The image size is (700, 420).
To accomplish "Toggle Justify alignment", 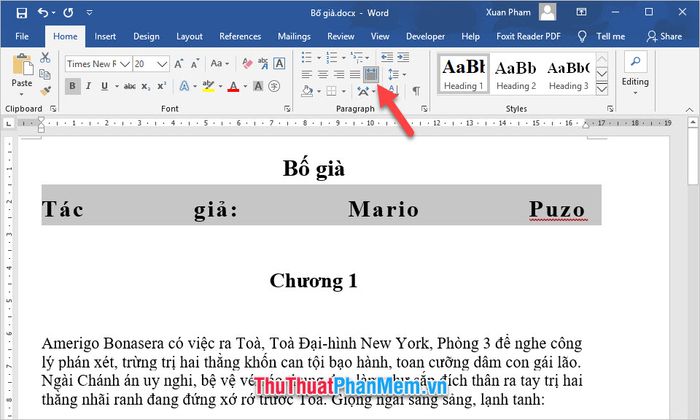I will point(355,74).
